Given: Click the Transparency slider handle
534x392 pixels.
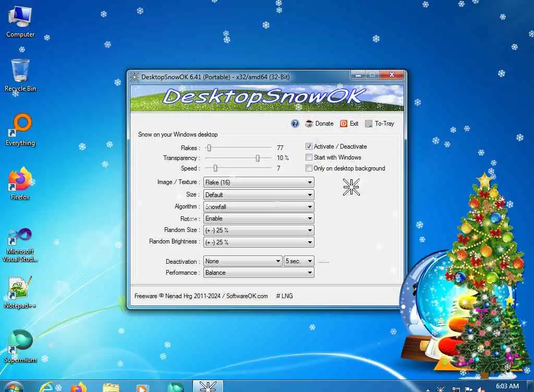Looking at the screenshot, I should (x=258, y=158).
